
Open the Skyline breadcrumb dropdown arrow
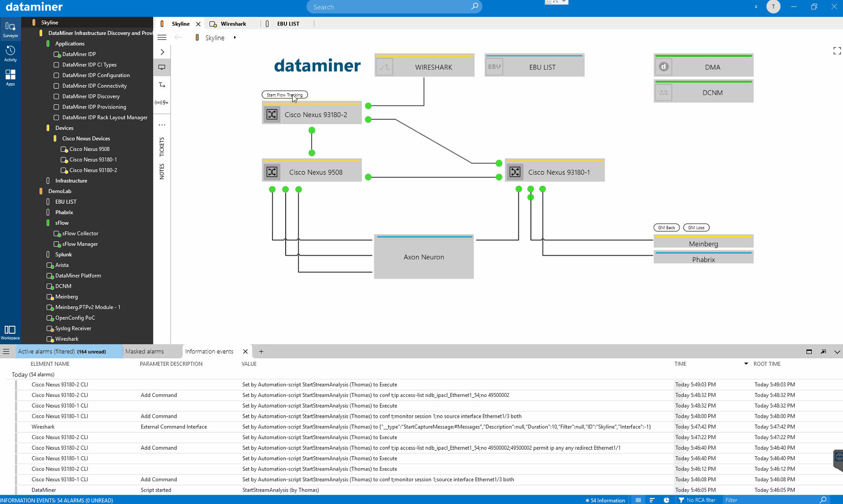[x=235, y=38]
